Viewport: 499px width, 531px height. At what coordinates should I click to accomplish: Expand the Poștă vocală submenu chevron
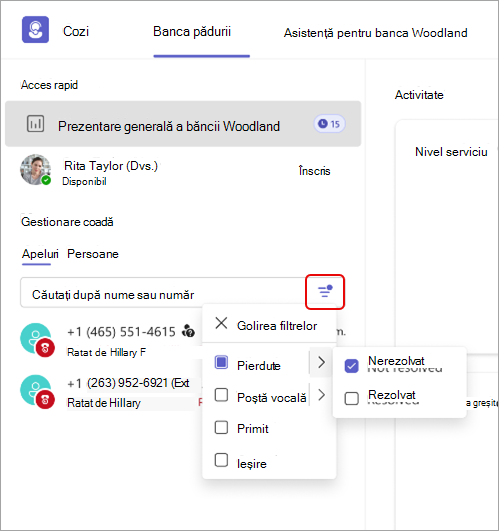[x=321, y=395]
